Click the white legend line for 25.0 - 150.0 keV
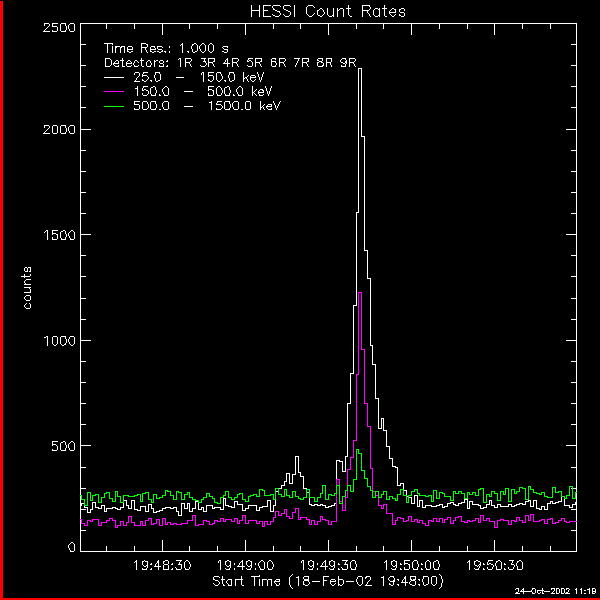The width and height of the screenshot is (600, 600). click(x=114, y=77)
